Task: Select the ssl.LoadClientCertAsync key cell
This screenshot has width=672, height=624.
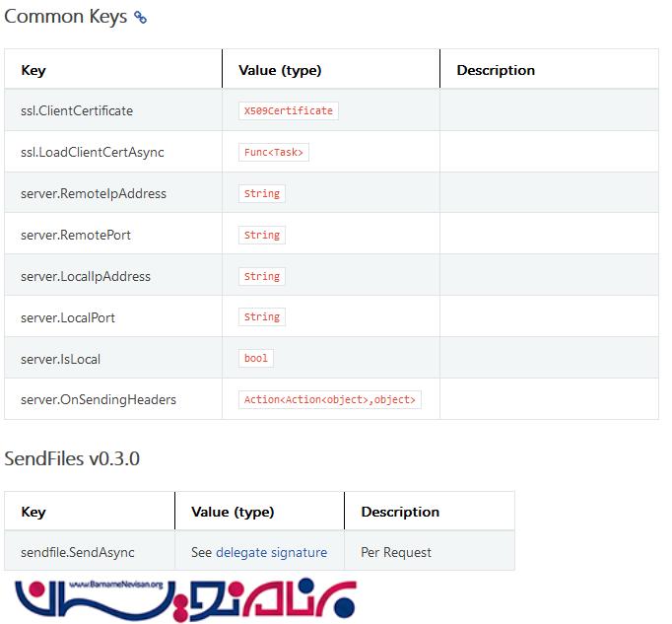Action: pos(93,153)
